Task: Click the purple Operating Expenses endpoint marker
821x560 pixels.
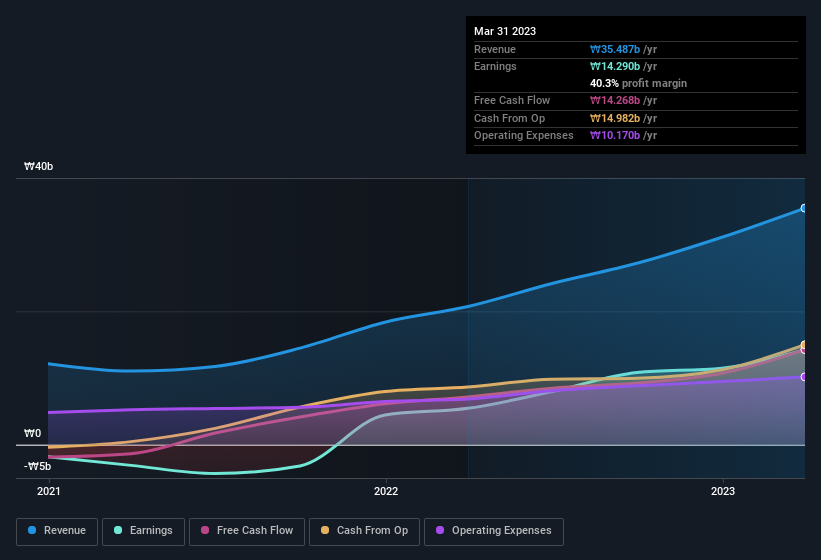Action: [x=804, y=377]
